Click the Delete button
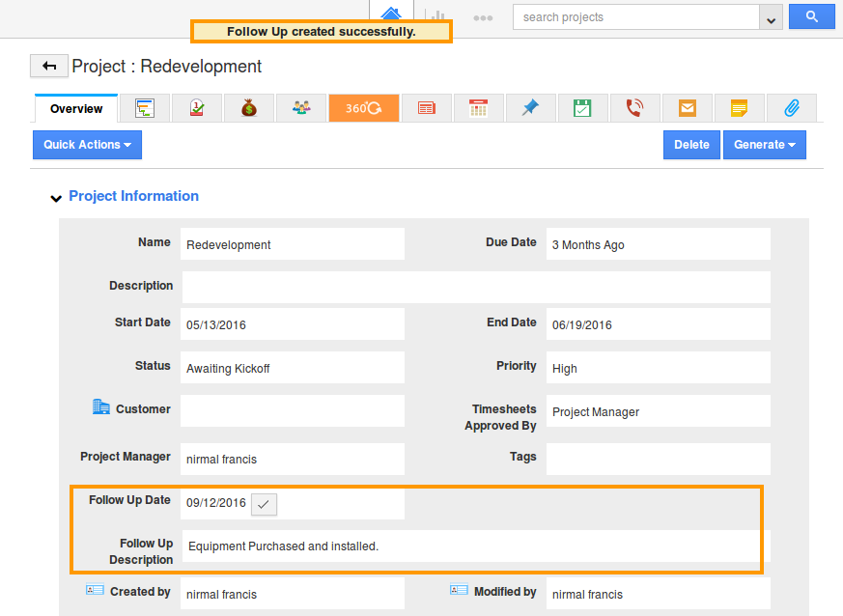843x616 pixels. pyautogui.click(x=691, y=144)
